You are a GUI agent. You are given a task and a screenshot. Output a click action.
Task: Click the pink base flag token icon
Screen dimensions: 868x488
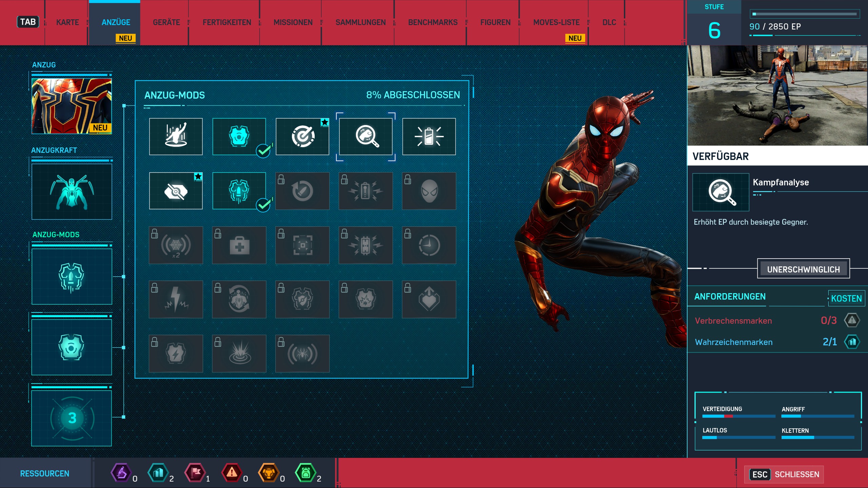195,472
